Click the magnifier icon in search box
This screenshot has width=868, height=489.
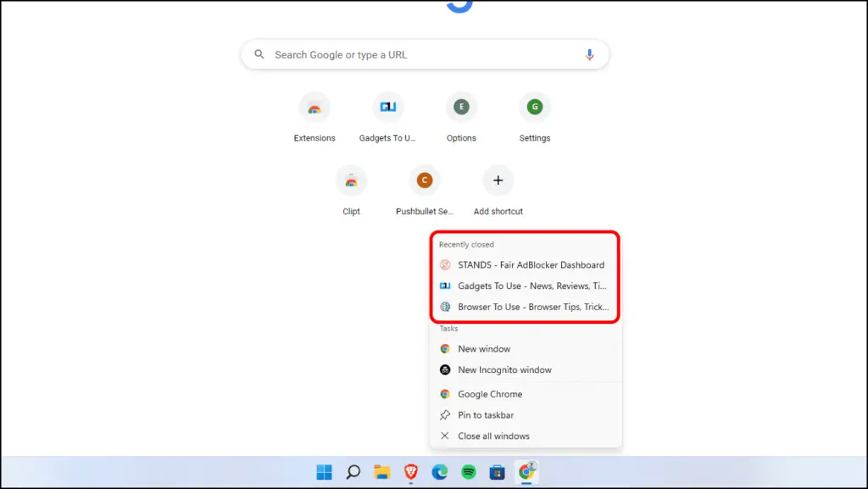tap(259, 54)
